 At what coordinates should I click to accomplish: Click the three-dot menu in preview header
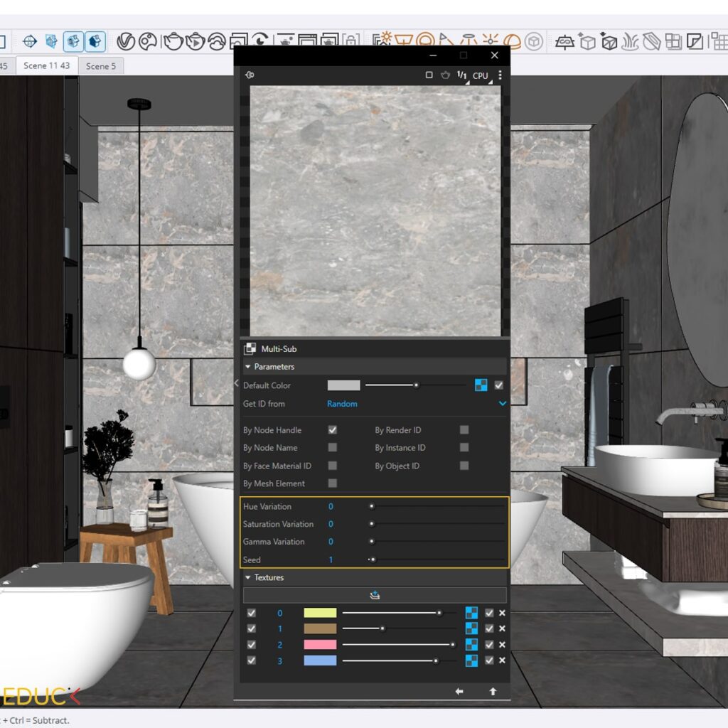[x=500, y=75]
